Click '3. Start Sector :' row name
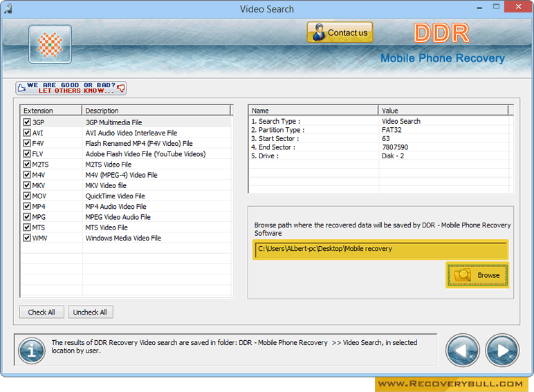The width and height of the screenshot is (534, 392). coord(275,139)
